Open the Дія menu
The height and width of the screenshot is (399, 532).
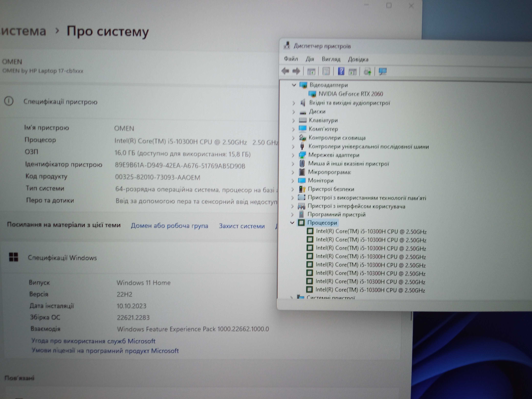(x=310, y=59)
